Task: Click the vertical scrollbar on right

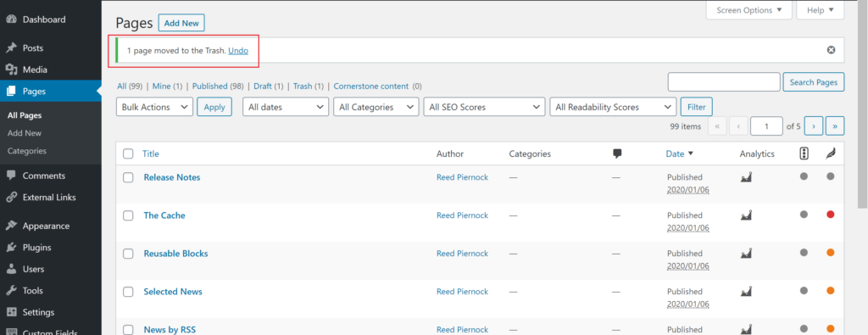Action: point(863,105)
